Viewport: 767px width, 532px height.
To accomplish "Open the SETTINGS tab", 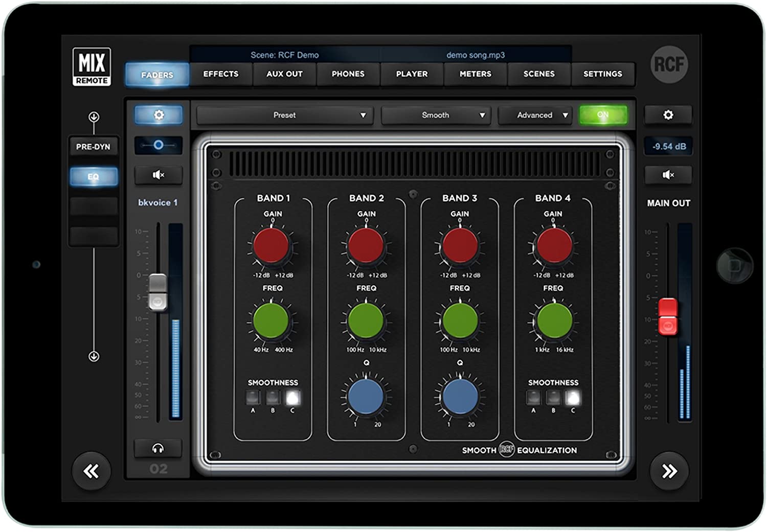I will 603,74.
